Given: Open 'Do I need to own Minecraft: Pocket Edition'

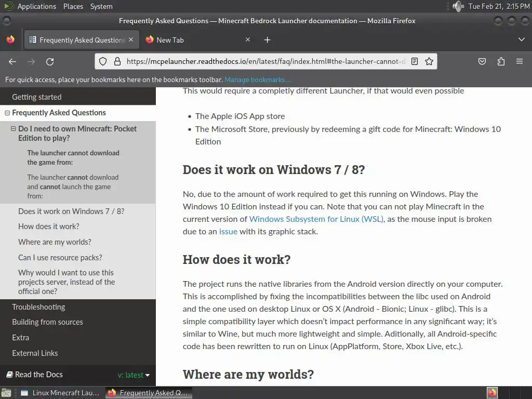Looking at the screenshot, I should tap(77, 134).
